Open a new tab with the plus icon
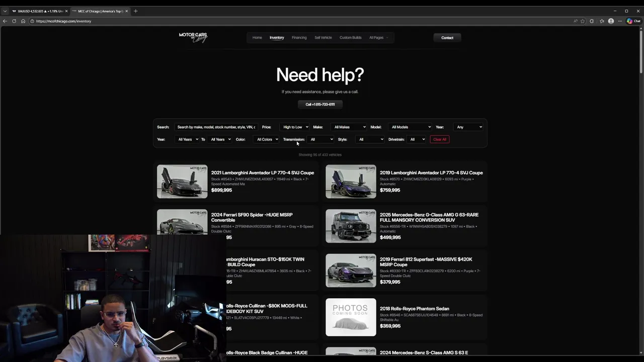This screenshot has width=644, height=362. point(135,11)
